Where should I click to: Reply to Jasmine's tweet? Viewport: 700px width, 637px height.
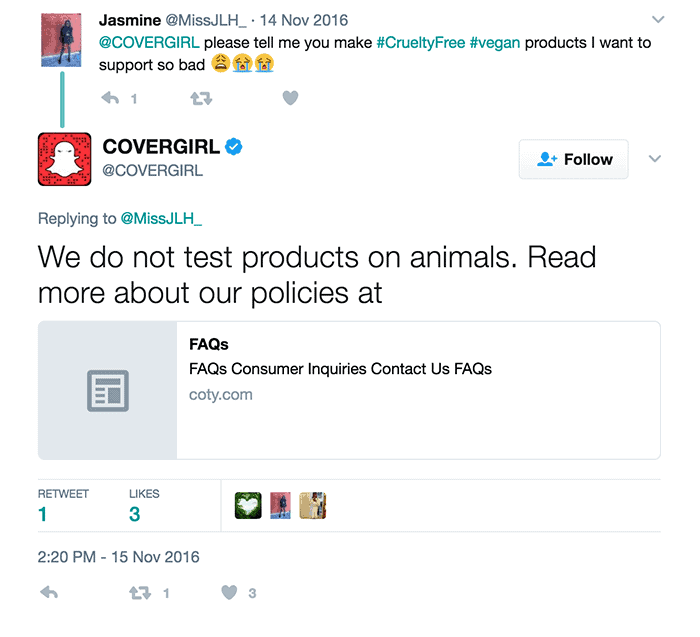[x=111, y=98]
